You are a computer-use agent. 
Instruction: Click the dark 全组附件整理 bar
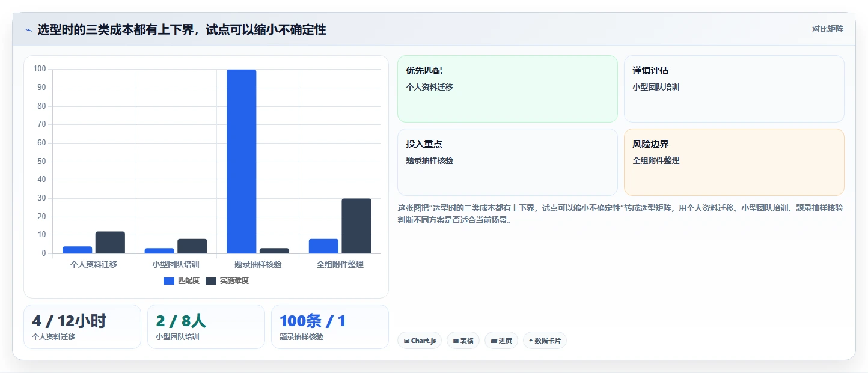coord(356,226)
